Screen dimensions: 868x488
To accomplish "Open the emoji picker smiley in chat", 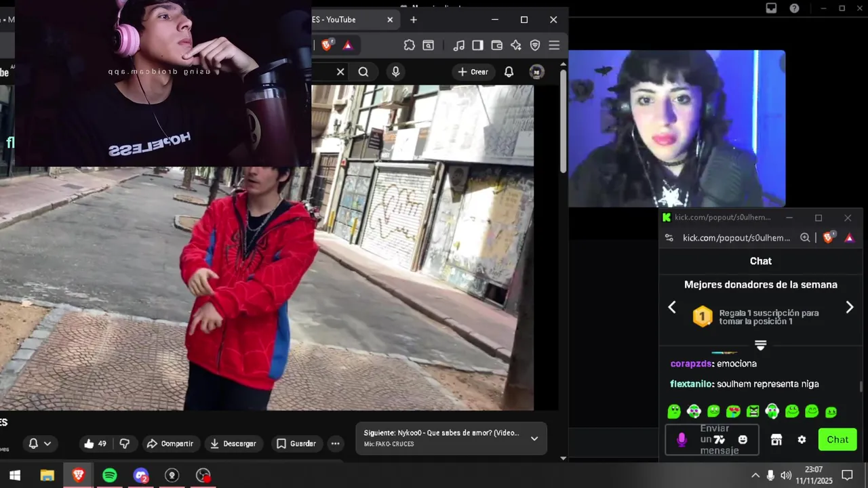I will (x=743, y=440).
